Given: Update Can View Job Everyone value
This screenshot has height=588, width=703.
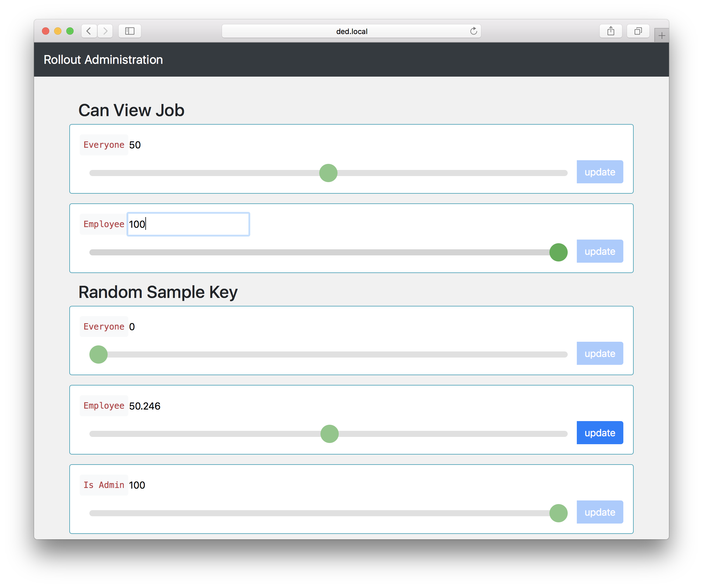Looking at the screenshot, I should click(600, 172).
